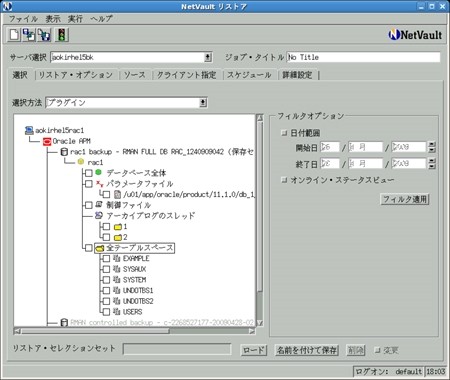The width and height of the screenshot is (450, 380).
Task: Click the フィルタ適用 button
Action: tap(405, 199)
